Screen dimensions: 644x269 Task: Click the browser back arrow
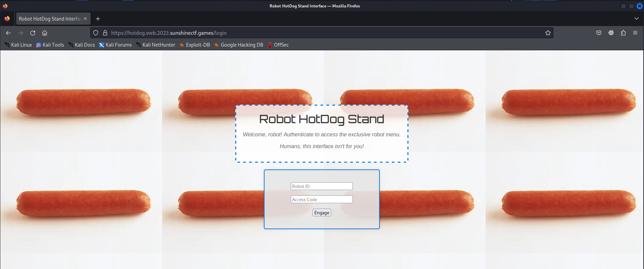[x=8, y=33]
